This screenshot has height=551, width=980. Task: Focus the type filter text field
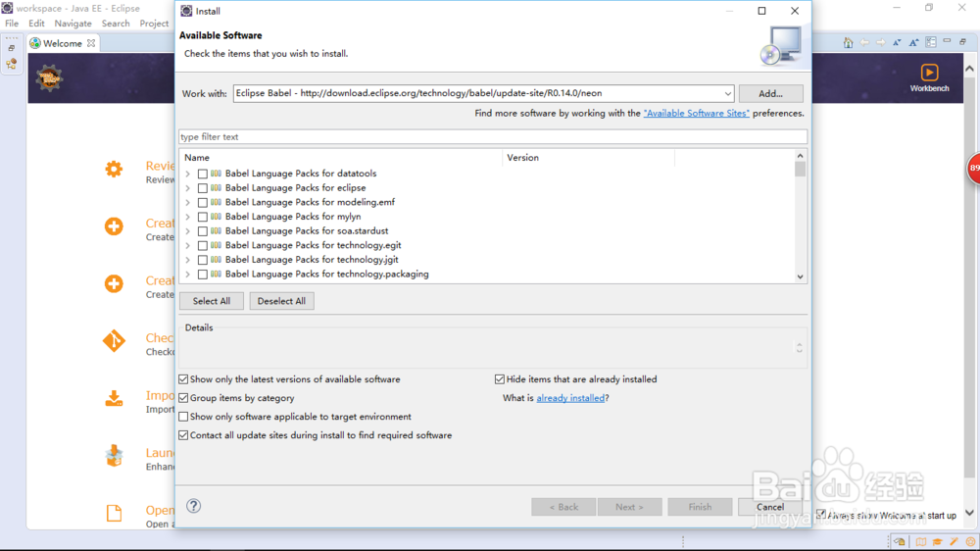point(492,137)
